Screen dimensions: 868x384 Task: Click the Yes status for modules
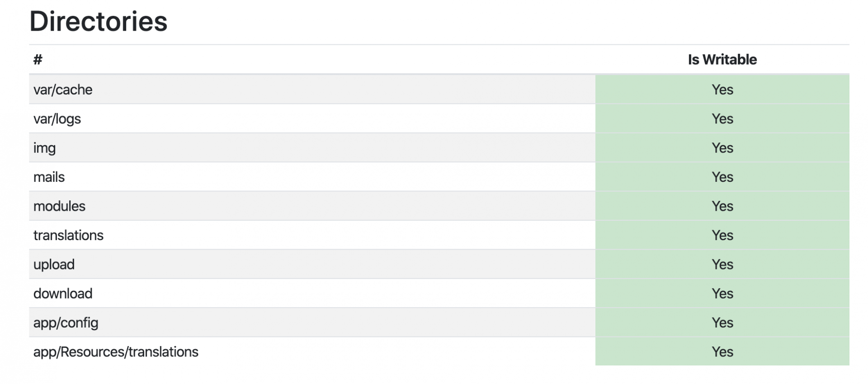point(722,206)
